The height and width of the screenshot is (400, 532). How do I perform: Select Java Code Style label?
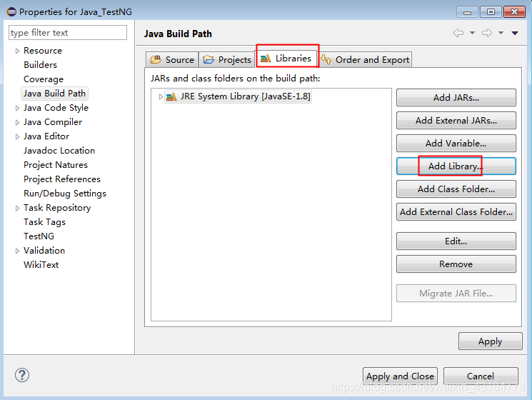pos(56,108)
